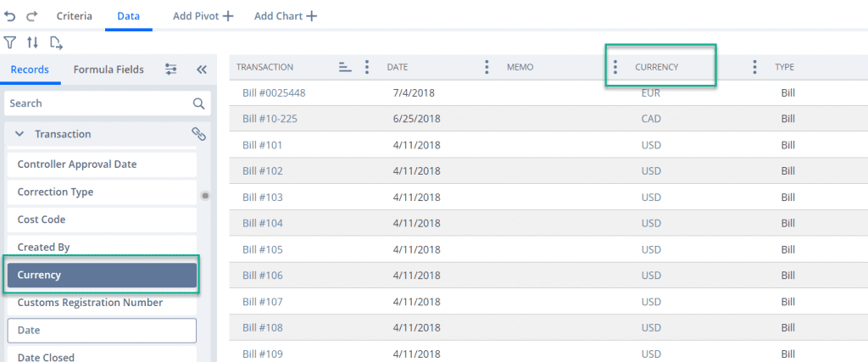Image resolution: width=868 pixels, height=362 pixels.
Task: Switch to the Criteria tab
Action: tap(75, 16)
